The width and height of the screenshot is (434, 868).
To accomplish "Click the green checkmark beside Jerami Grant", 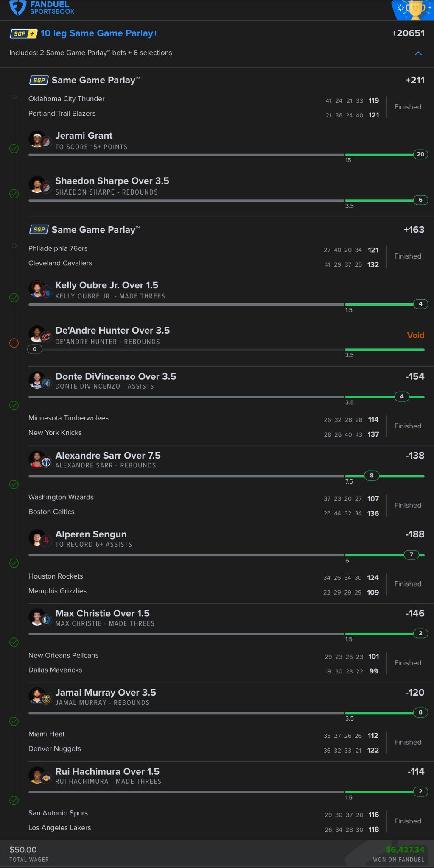I will (14, 149).
